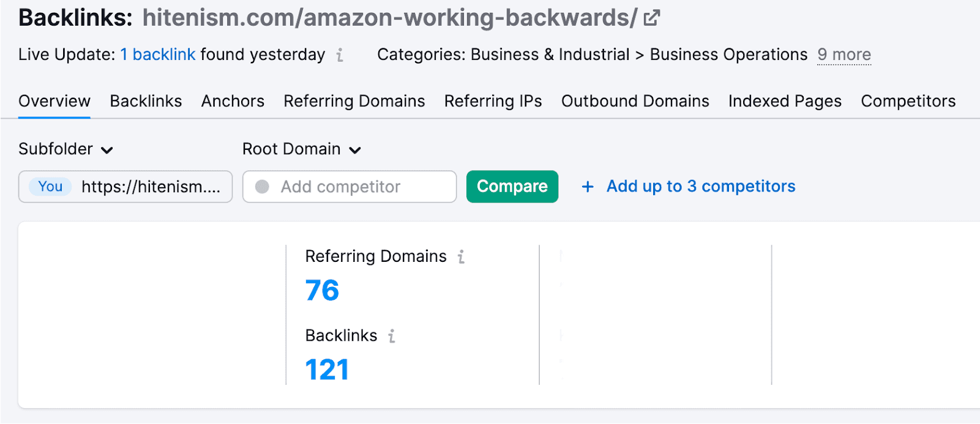
Task: Open the Anchors tab
Action: [x=233, y=101]
